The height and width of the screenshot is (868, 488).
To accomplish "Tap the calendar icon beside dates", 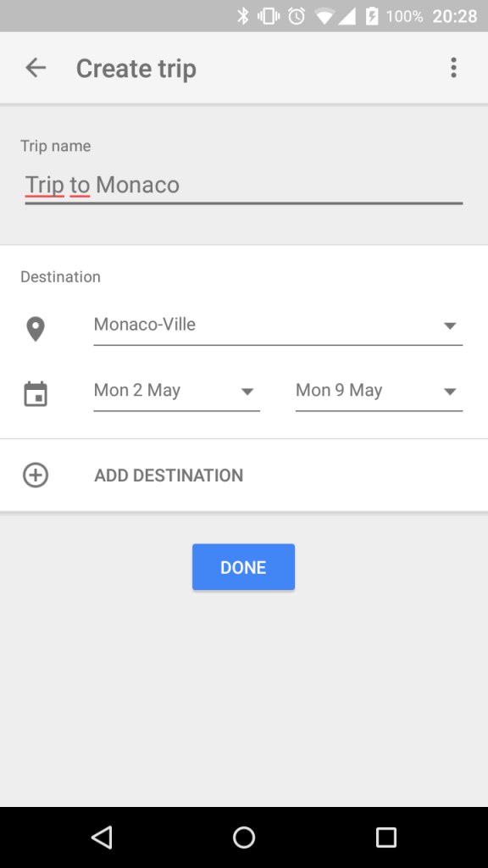I will point(36,394).
